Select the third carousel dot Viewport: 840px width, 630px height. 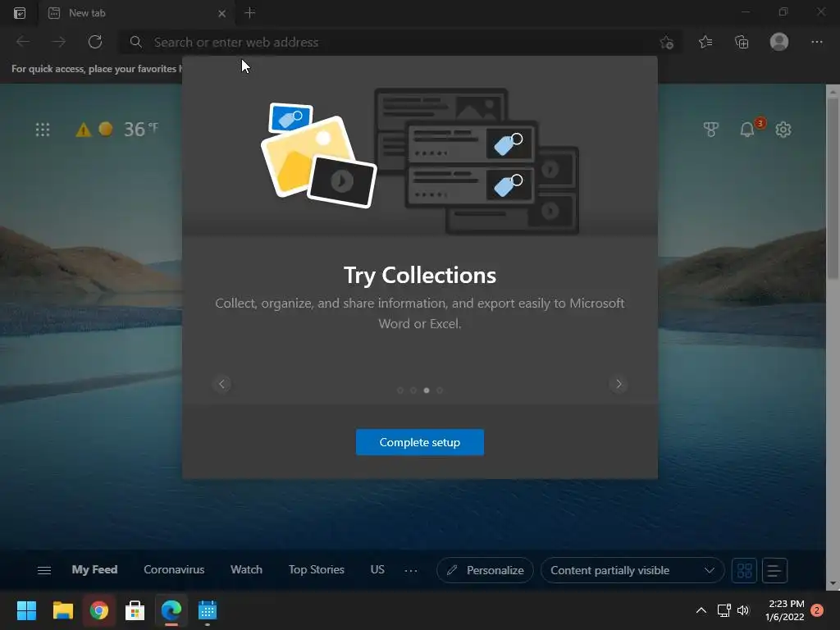point(427,390)
